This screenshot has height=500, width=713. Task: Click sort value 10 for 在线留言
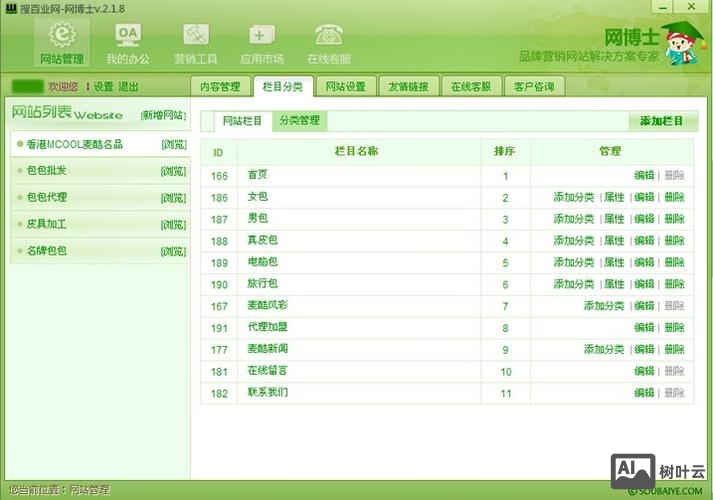tap(506, 372)
